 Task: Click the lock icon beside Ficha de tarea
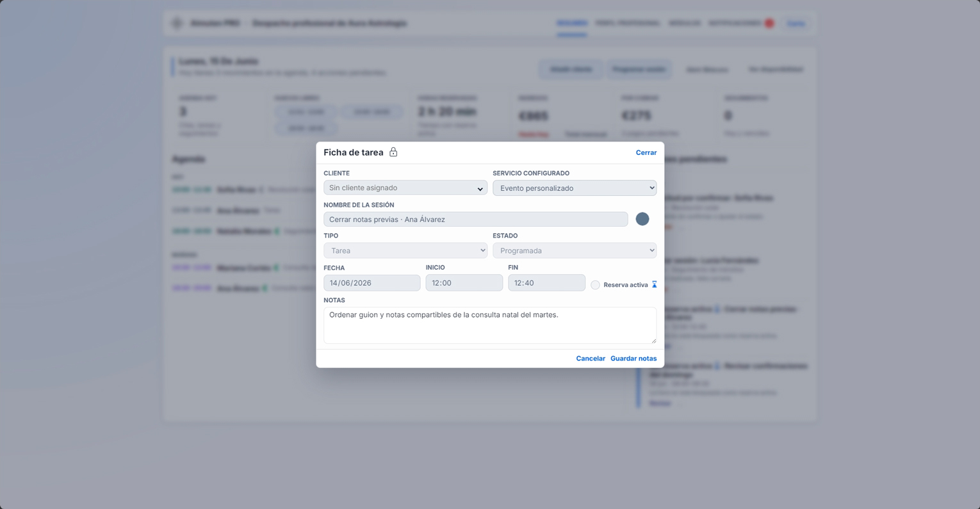click(x=393, y=152)
